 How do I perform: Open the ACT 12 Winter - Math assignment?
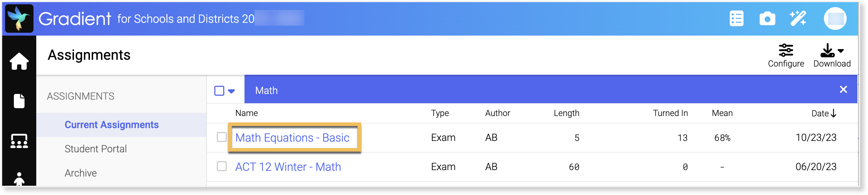click(x=288, y=167)
